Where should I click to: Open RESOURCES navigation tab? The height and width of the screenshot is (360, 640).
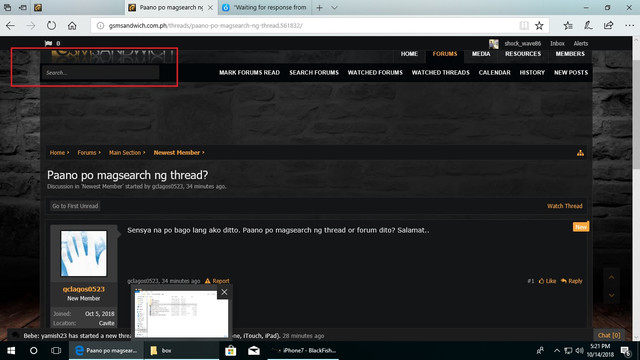[x=523, y=54]
